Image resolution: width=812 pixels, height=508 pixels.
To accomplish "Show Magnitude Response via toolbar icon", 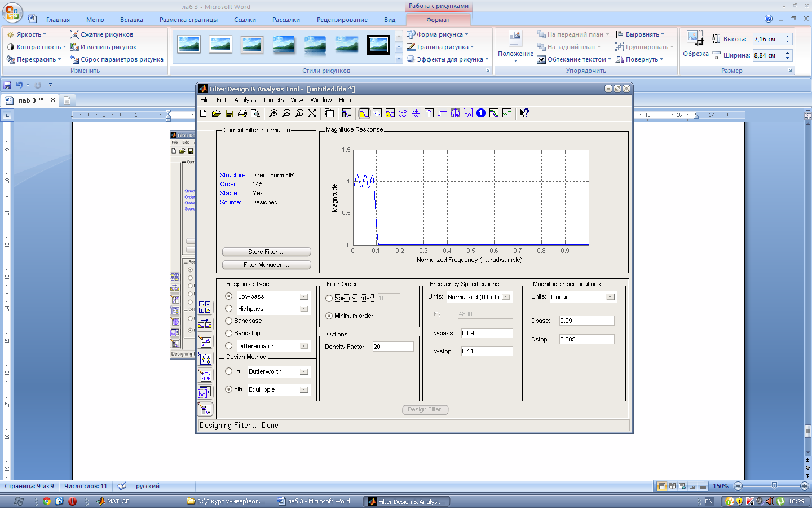I will 364,113.
